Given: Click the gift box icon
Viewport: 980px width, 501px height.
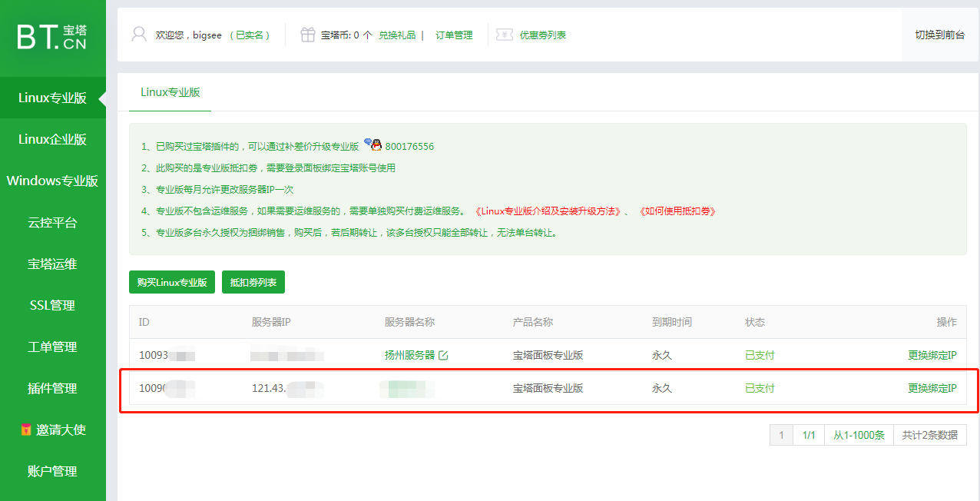Looking at the screenshot, I should (x=307, y=35).
